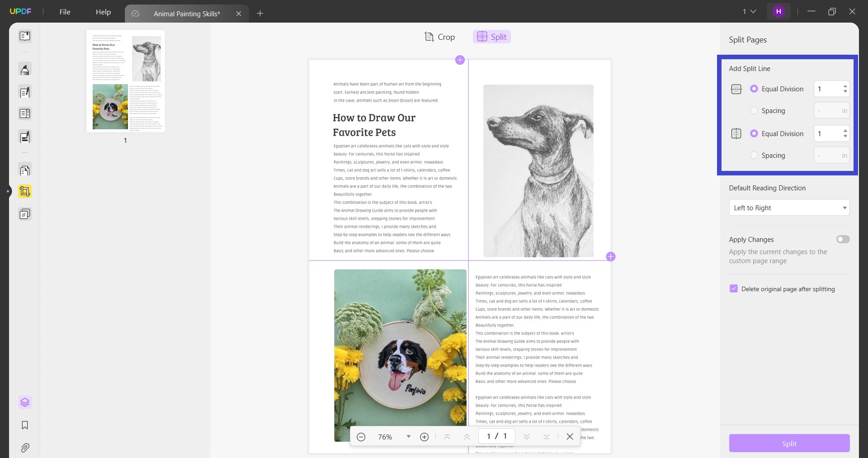
Task: Open the Default Reading Direction dropdown
Action: pos(789,208)
